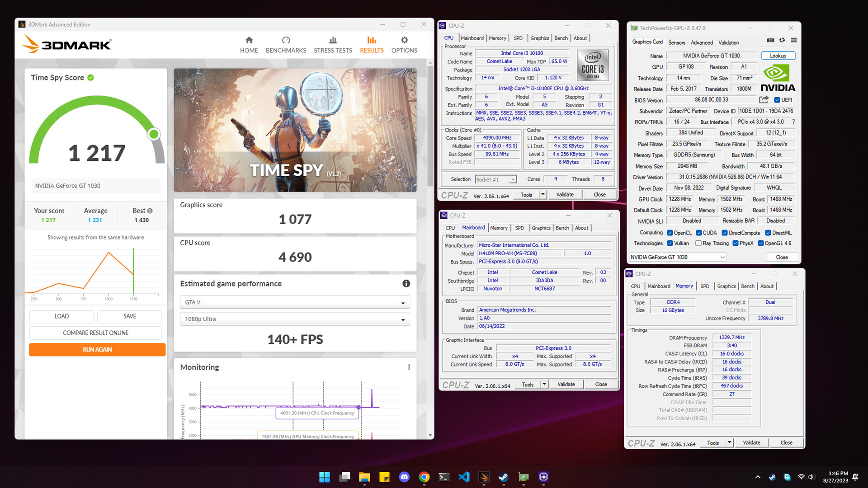Viewport: 868px width, 488px height.
Task: Open GTA V game dropdown
Action: tap(295, 302)
